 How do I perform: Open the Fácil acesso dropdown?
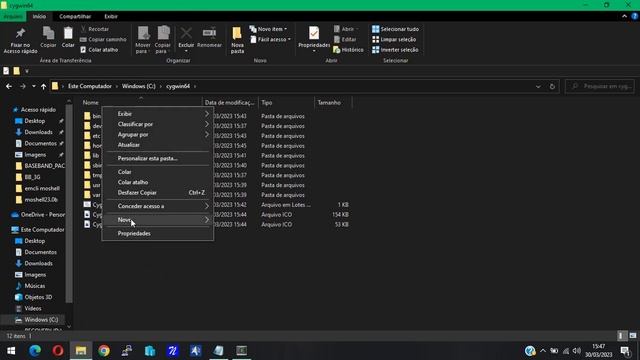pos(270,40)
